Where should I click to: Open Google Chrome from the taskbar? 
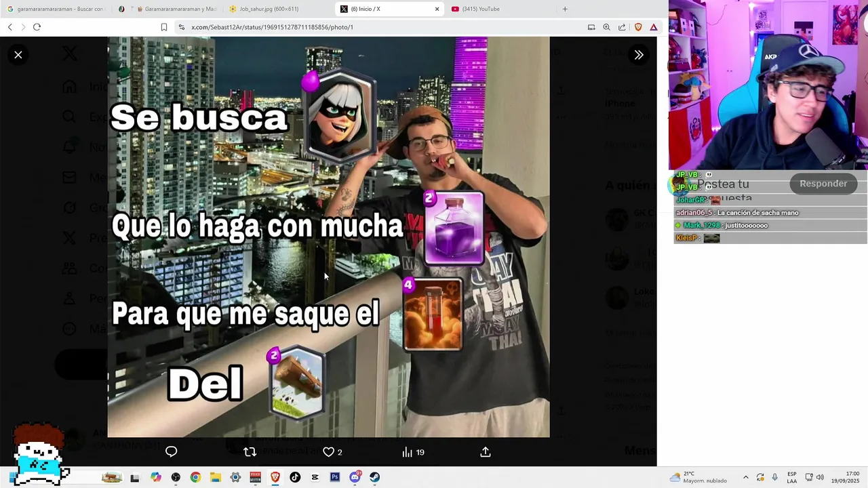point(195,477)
